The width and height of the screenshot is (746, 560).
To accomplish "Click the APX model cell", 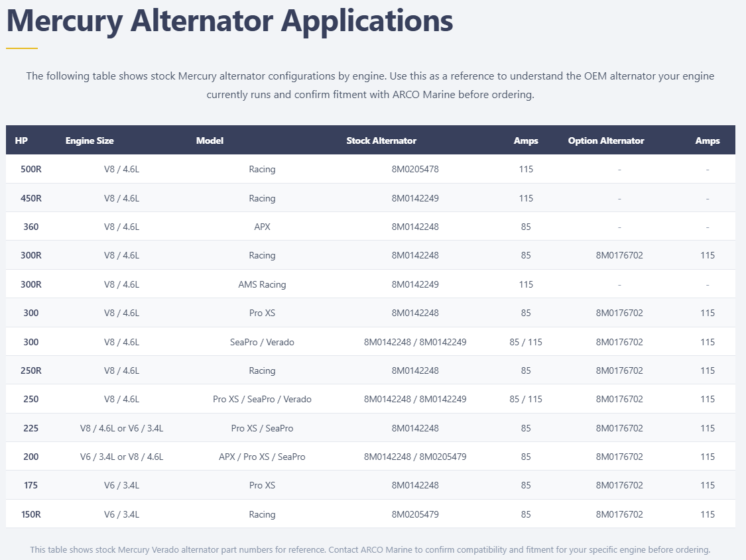I will point(262,227).
